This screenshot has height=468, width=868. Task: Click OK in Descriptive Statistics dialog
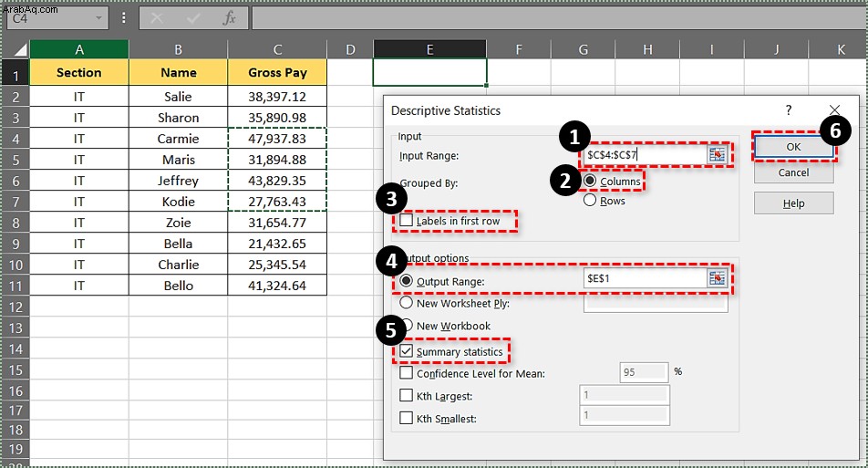(x=793, y=147)
